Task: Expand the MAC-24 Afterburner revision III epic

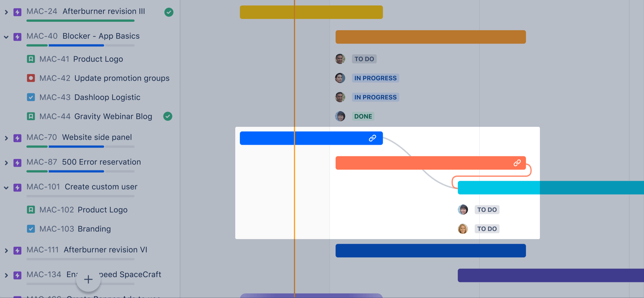Action: (x=6, y=12)
